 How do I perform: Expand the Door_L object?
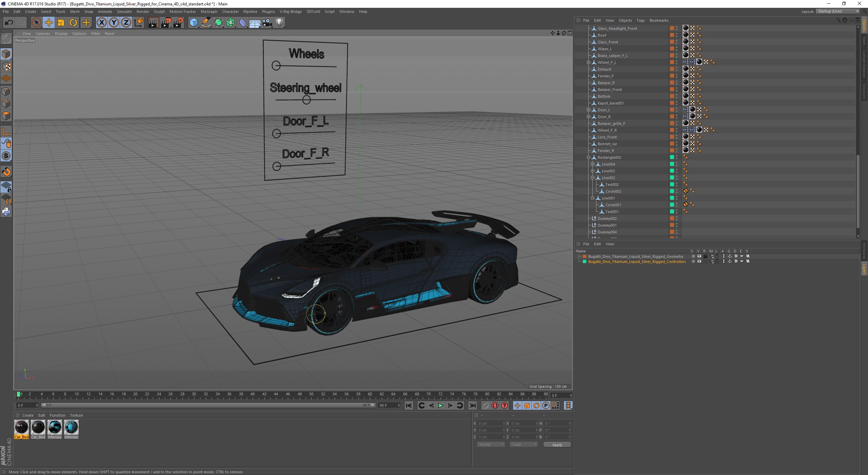point(589,110)
